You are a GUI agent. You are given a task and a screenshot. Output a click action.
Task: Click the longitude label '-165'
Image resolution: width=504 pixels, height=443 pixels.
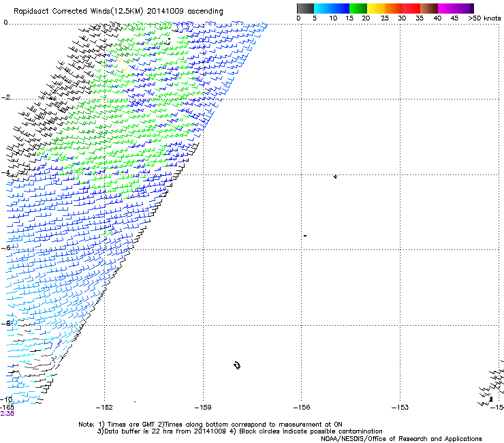[x=7, y=408]
